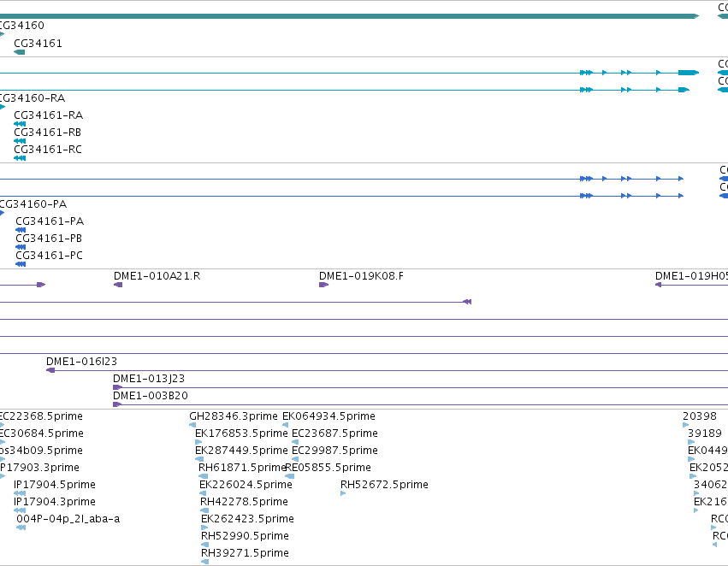The height and width of the screenshot is (566, 728).
Task: Click thick terminal exon of first mRNA
Action: pos(689,73)
